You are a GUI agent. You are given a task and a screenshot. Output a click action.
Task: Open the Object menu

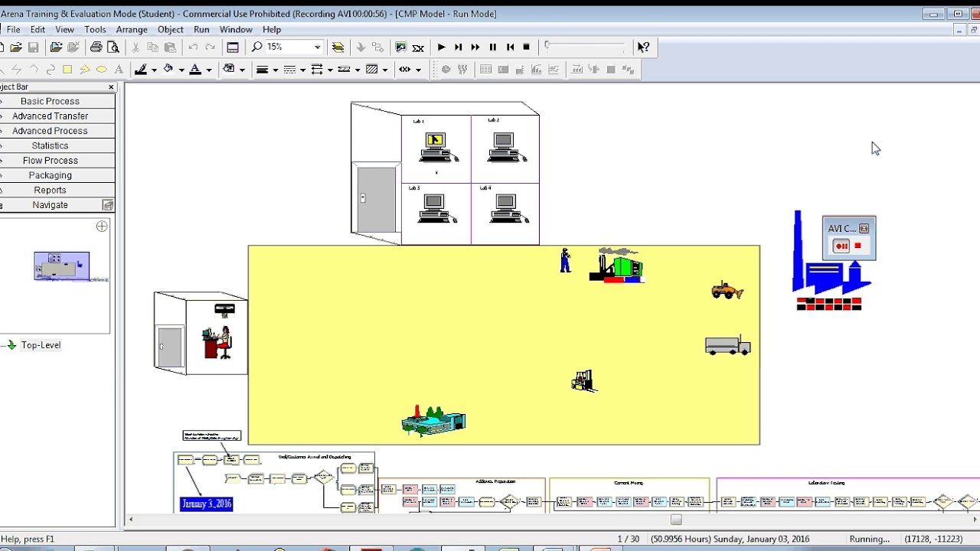[170, 30]
